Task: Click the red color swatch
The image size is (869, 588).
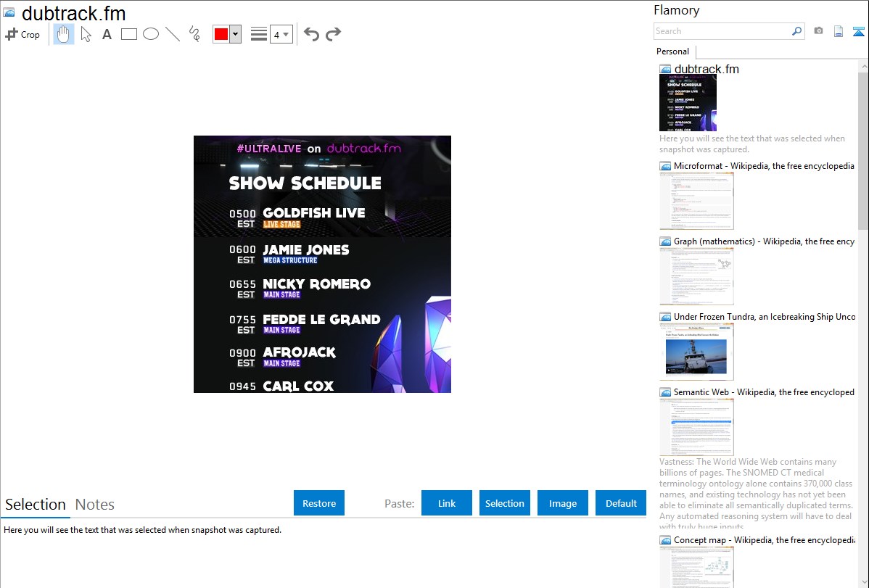Action: point(221,34)
